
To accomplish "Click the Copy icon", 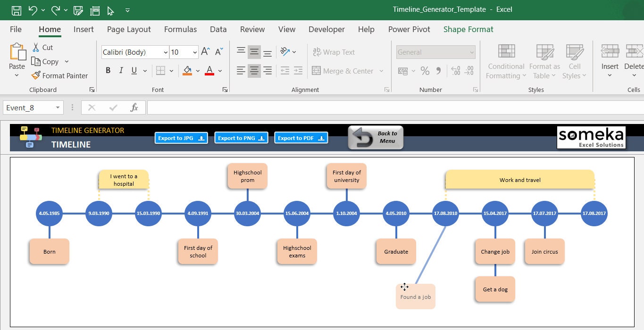I will pos(36,61).
